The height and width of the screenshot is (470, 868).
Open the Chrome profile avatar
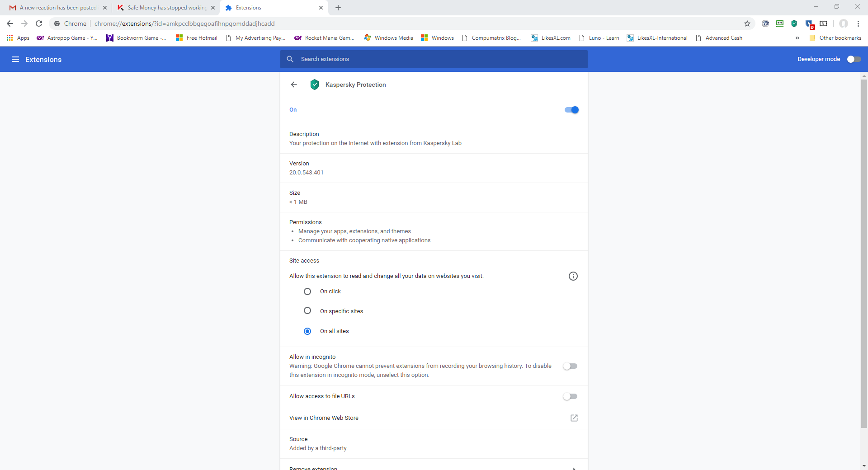point(844,23)
